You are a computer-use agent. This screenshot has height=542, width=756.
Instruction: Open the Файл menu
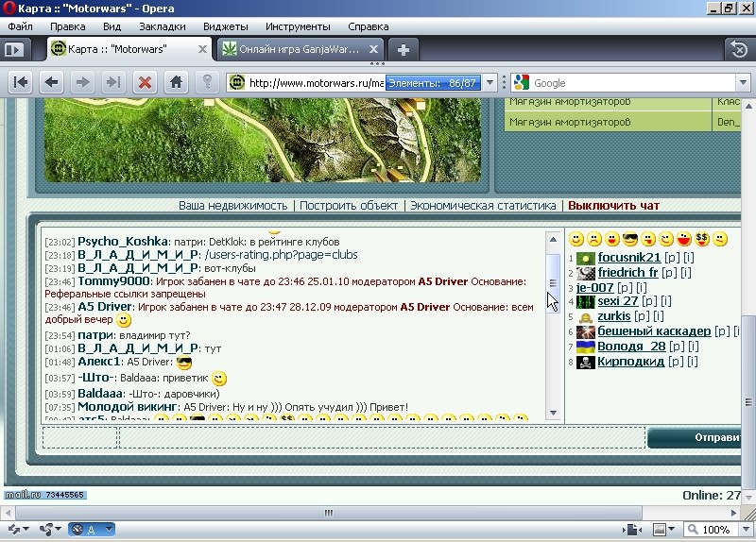(20, 26)
